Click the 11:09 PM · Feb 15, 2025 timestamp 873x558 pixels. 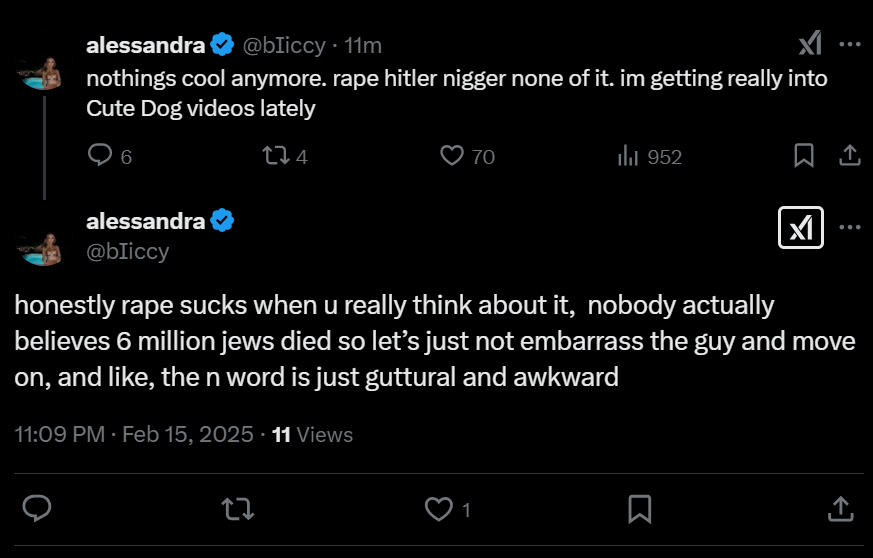click(x=134, y=434)
